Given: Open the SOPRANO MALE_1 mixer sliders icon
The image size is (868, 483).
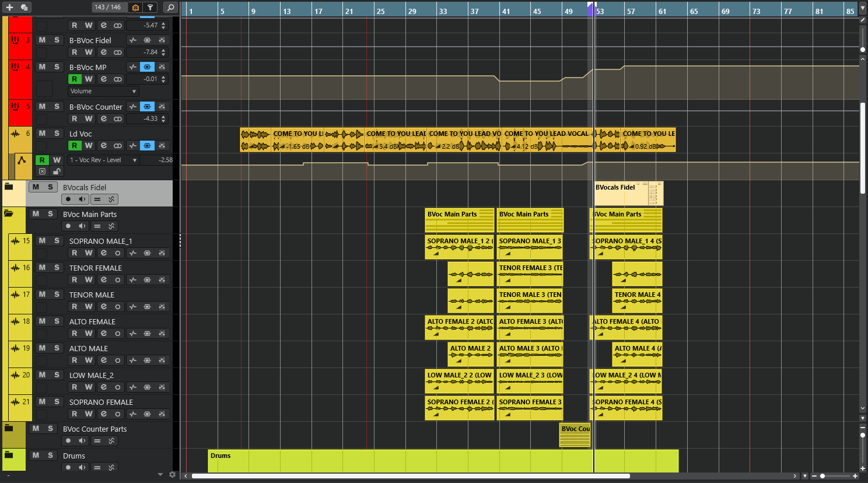Looking at the screenshot, I should coord(162,253).
